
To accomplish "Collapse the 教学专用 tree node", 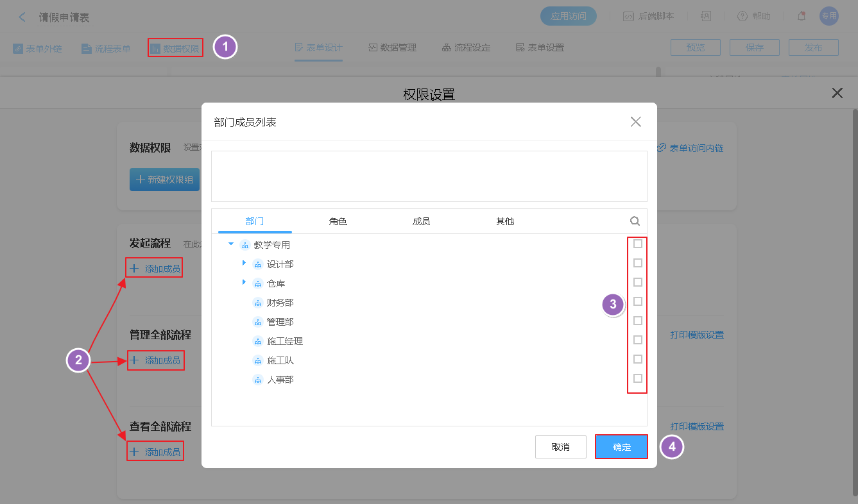I will click(x=231, y=244).
